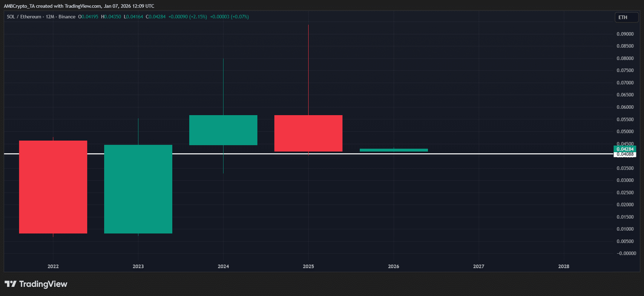Click the +0.00090 (+2.15%) change value

(188, 17)
